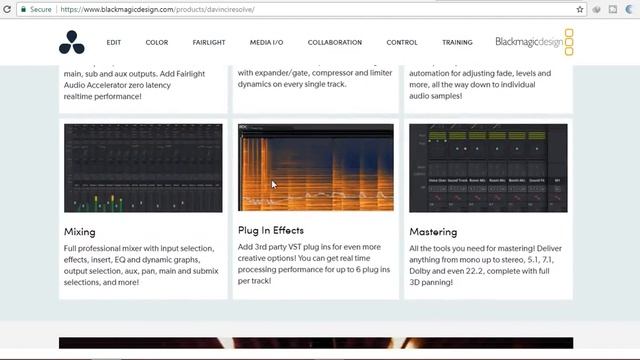Screen dimensions: 640x360
Task: Click the Blackmagicdesign logo
Action: (x=534, y=42)
